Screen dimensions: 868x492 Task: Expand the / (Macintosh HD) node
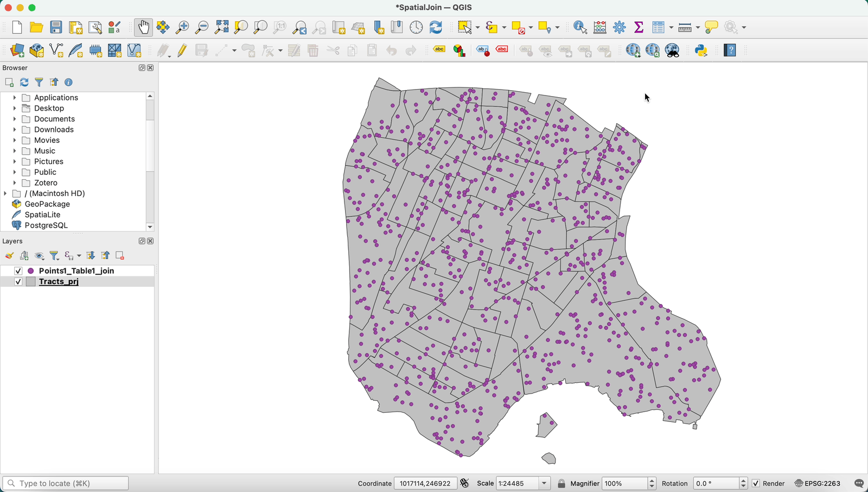(5, 193)
